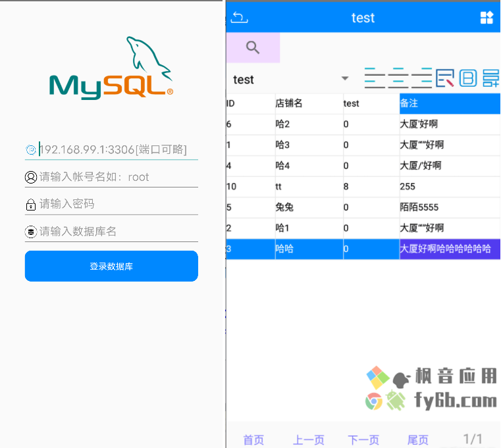Select the highlighted cell 哈哈
503x448 pixels.
click(309, 249)
